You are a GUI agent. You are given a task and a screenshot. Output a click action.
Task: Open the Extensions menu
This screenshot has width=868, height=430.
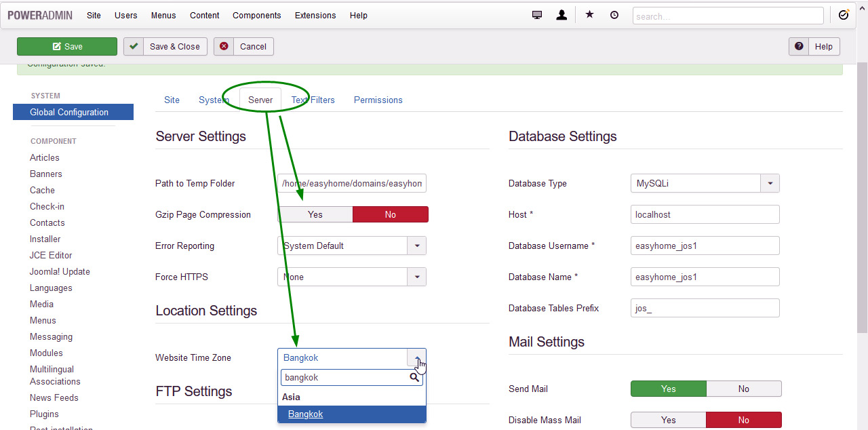click(315, 15)
